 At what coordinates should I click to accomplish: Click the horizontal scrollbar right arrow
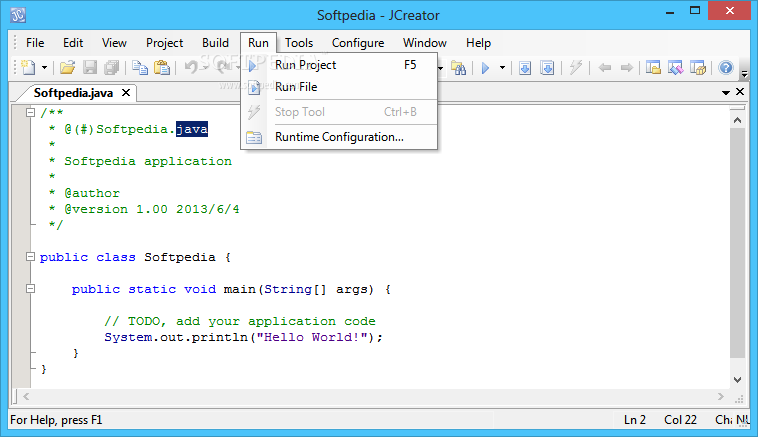(x=721, y=396)
